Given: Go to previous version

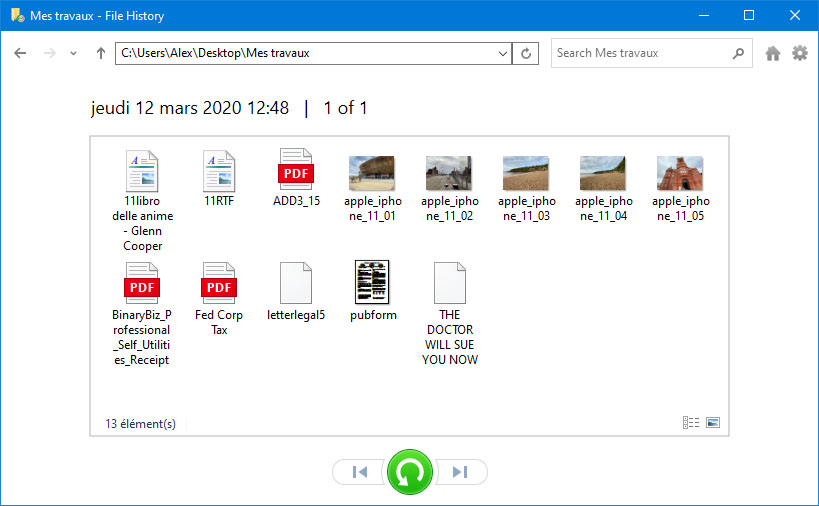Looking at the screenshot, I should 360,472.
